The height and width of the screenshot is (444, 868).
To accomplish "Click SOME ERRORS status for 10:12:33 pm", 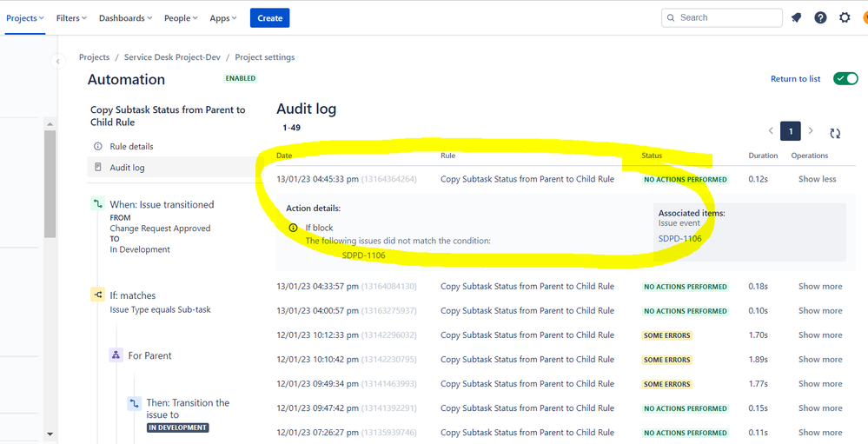I will (x=667, y=335).
